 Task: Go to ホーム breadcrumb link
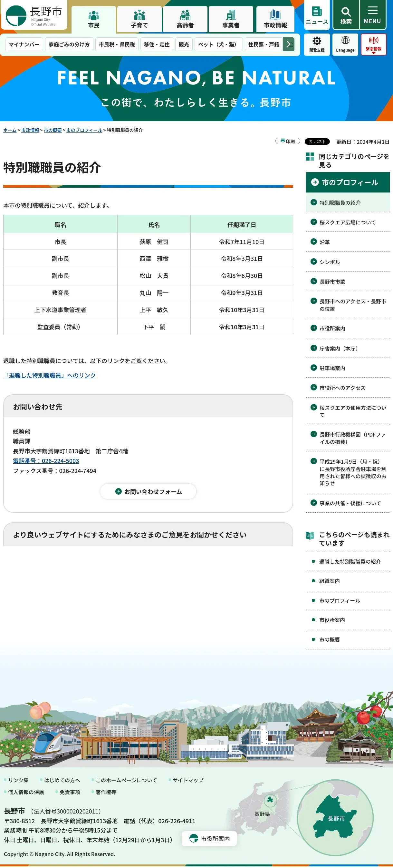pyautogui.click(x=10, y=130)
